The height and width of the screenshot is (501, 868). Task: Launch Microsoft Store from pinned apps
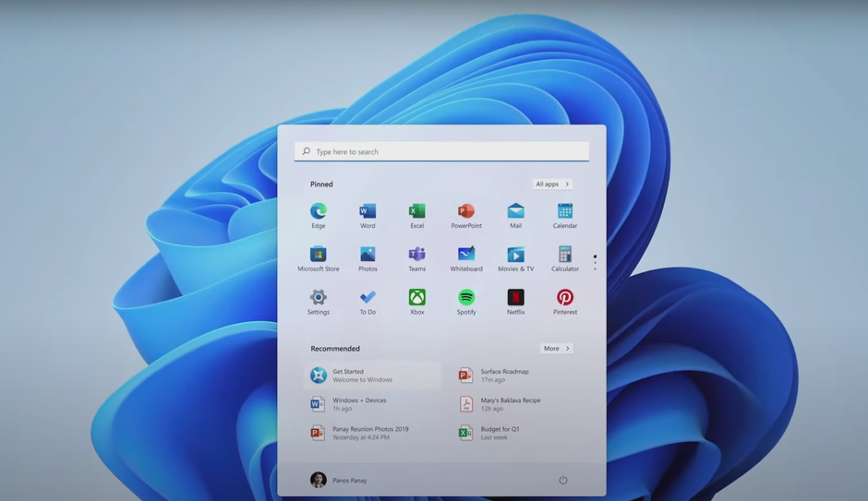(319, 255)
